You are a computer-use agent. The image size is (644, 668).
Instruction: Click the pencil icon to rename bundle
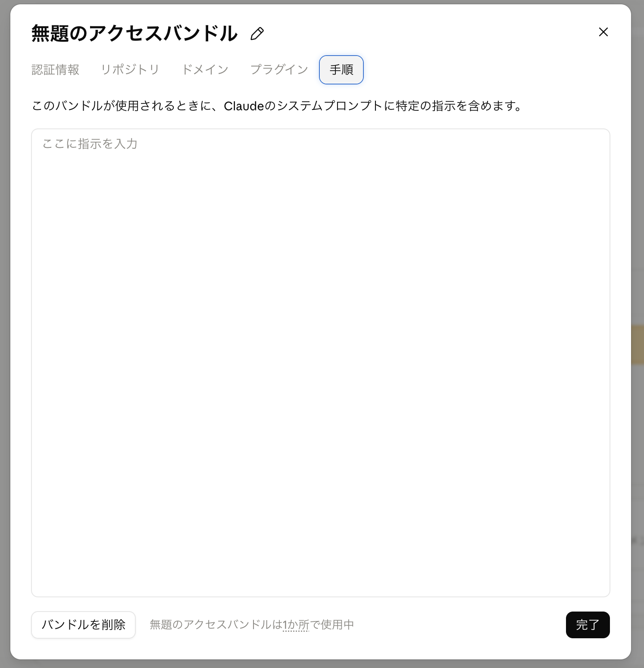pos(257,34)
